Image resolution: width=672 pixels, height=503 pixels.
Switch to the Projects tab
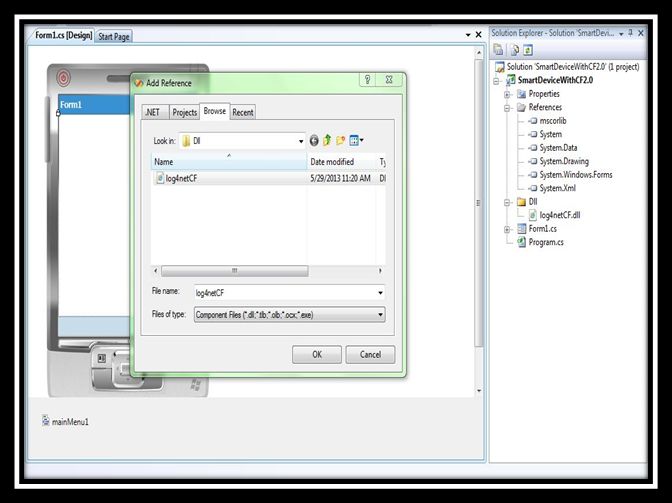click(x=184, y=112)
